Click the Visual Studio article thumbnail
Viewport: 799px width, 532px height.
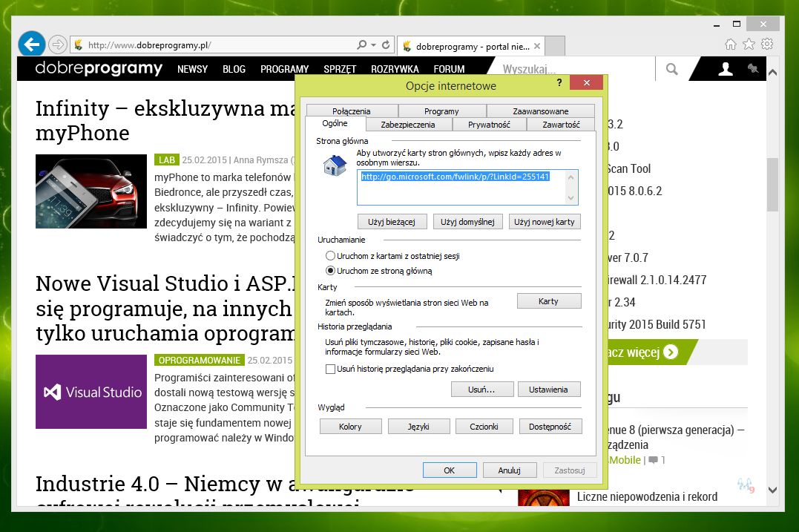[91, 391]
